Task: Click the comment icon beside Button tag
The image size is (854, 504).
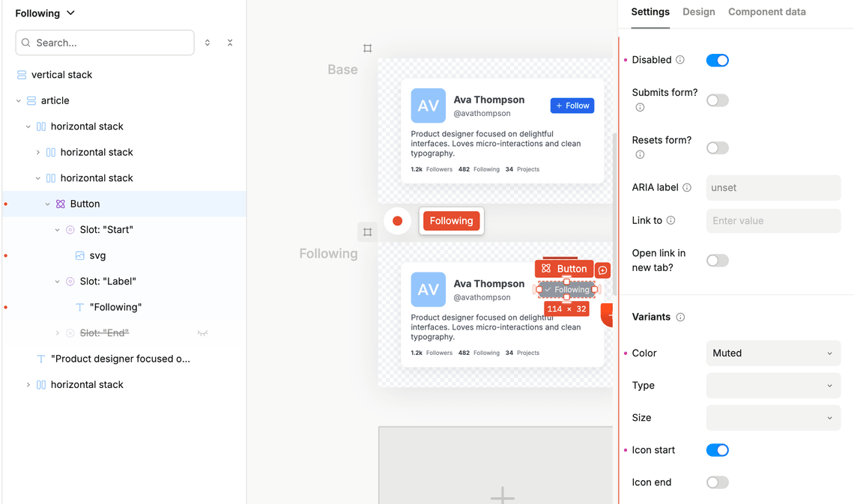Action: 603,270
